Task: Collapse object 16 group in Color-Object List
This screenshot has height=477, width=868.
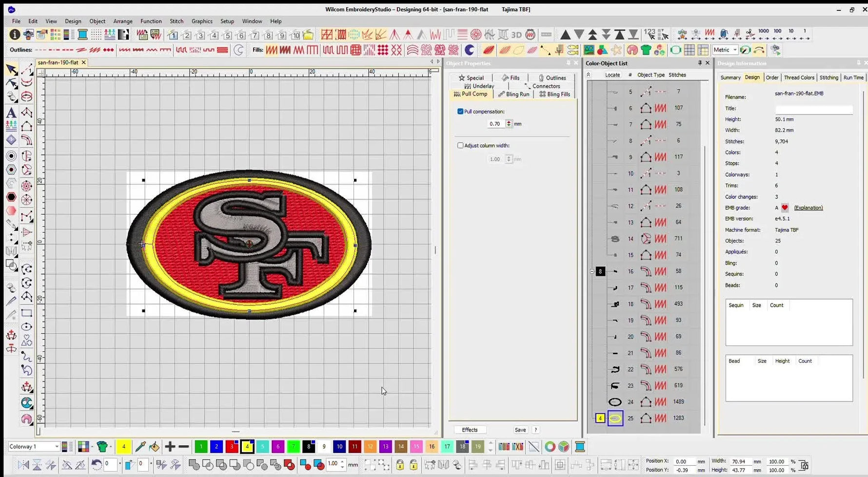Action: 591,271
